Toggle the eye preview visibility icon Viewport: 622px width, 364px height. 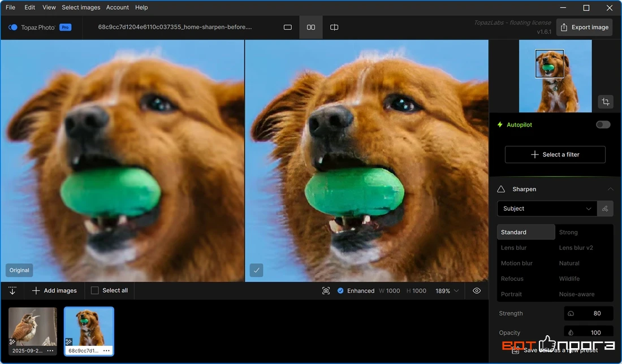coord(477,291)
